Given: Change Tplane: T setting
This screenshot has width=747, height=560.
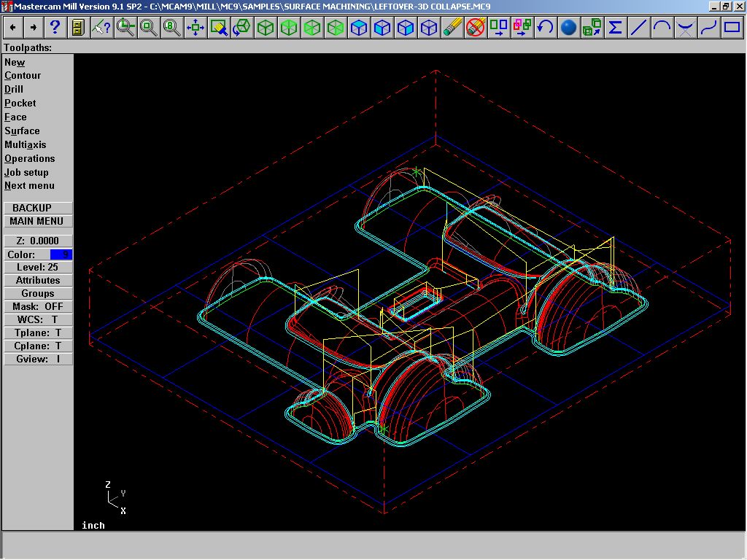Looking at the screenshot, I should [x=38, y=332].
